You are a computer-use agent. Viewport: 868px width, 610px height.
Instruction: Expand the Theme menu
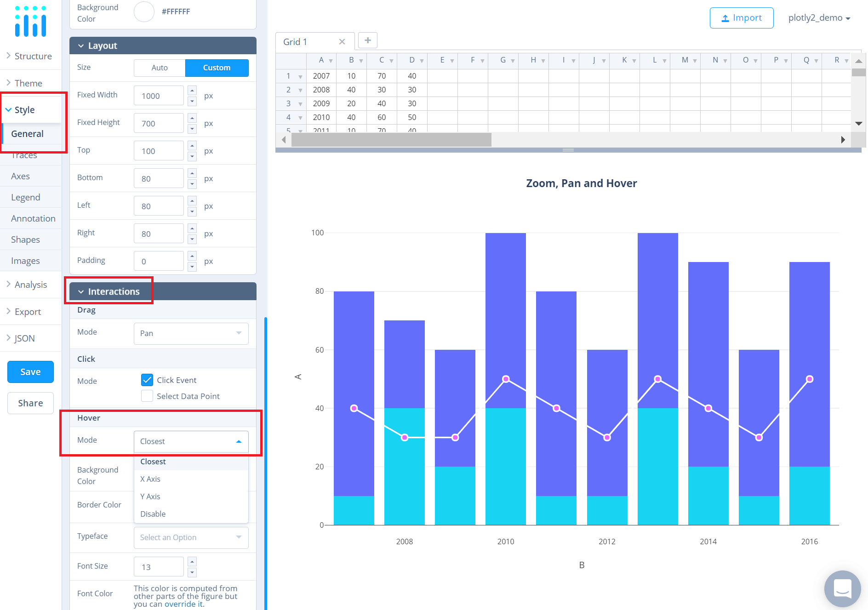pos(30,83)
